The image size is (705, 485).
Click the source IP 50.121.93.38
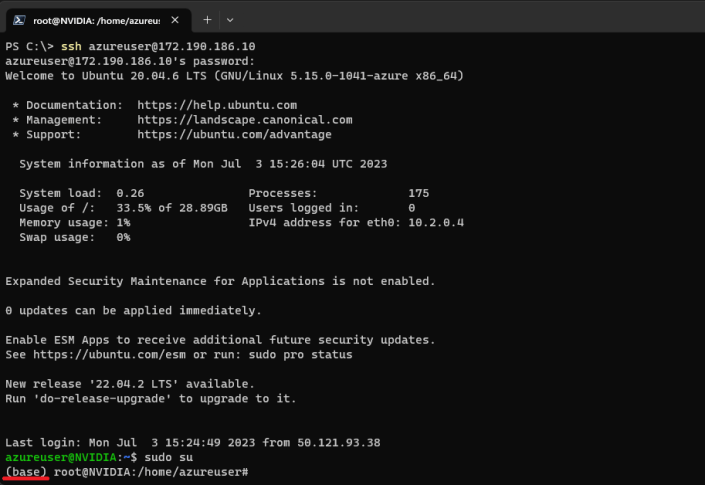pyautogui.click(x=339, y=443)
